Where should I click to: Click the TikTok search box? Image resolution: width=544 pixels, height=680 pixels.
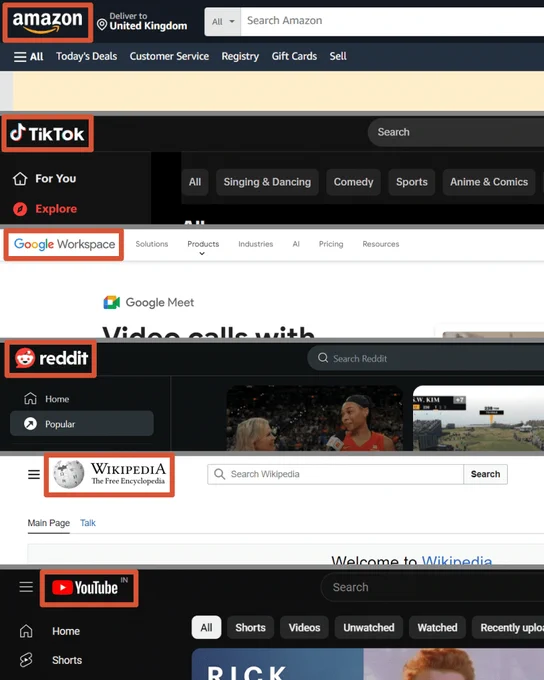click(456, 132)
